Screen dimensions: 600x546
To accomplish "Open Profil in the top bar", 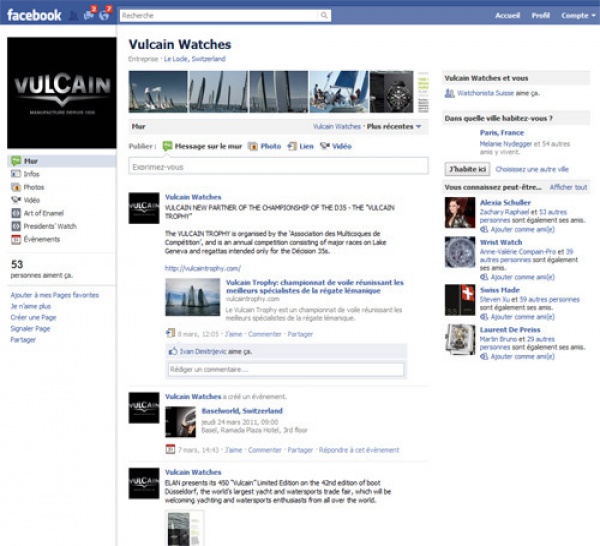I will (541, 16).
